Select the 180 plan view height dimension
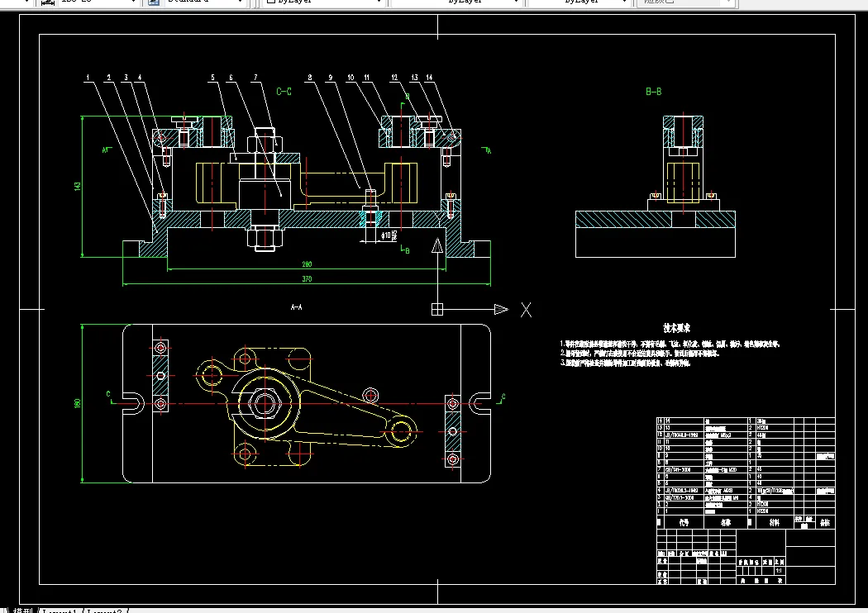This screenshot has height=613, width=868. (78, 403)
